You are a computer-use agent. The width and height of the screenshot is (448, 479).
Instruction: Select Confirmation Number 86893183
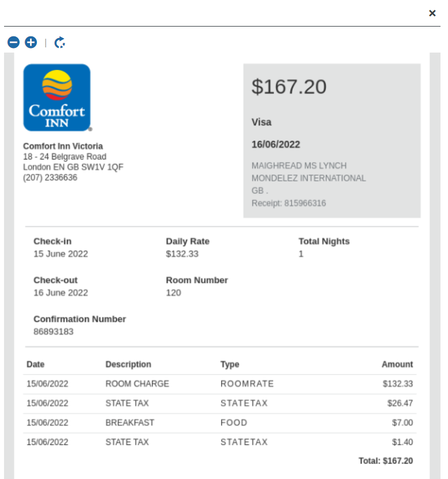pyautogui.click(x=54, y=332)
